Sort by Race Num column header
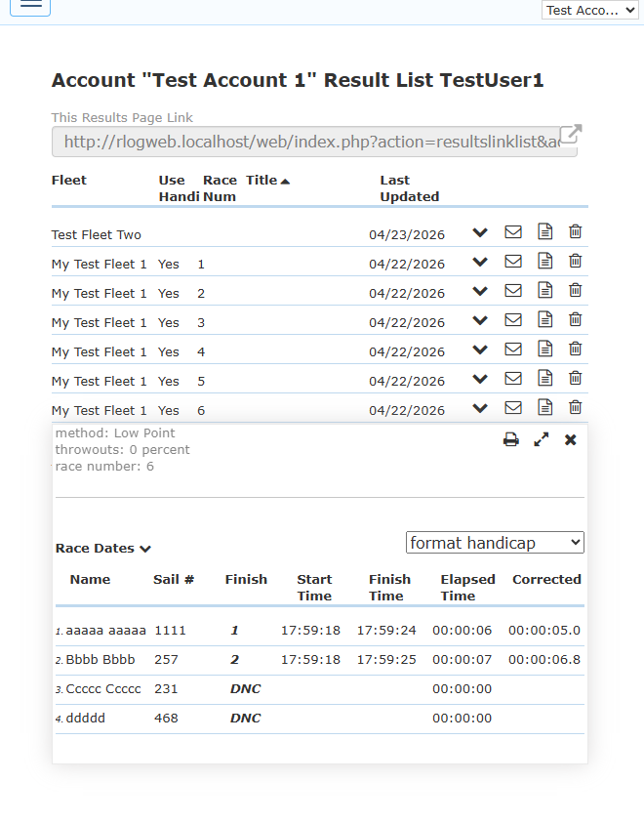 (x=220, y=188)
